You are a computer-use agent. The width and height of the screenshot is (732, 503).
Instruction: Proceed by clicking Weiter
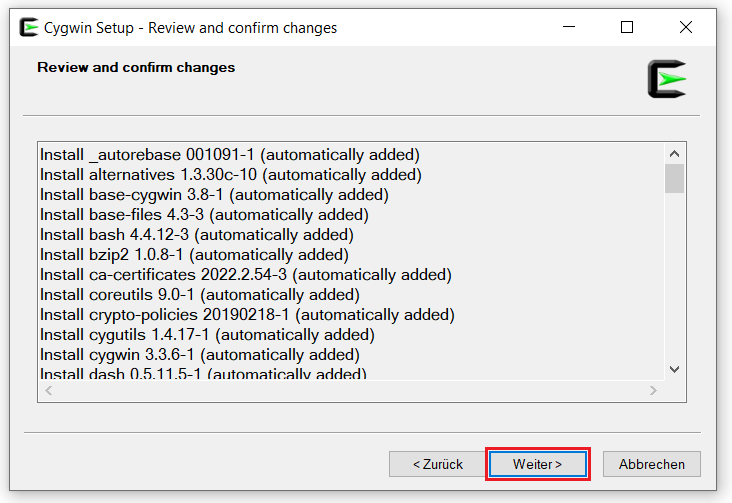tap(537, 464)
